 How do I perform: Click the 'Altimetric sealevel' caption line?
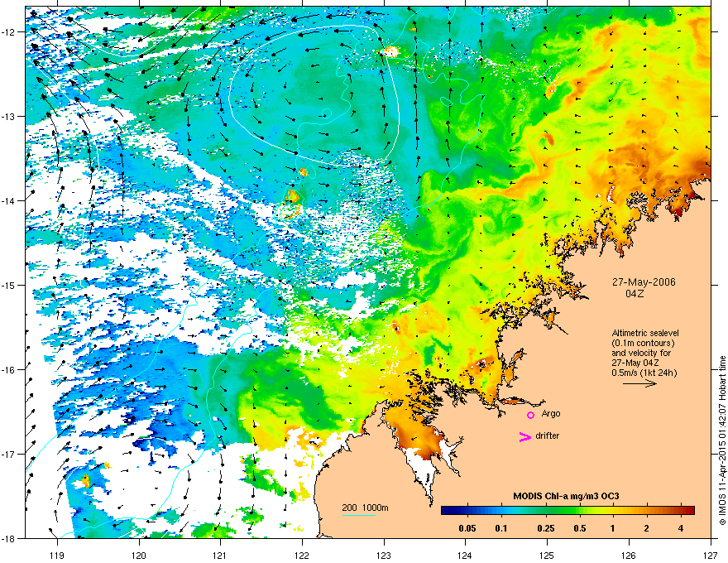(x=645, y=333)
